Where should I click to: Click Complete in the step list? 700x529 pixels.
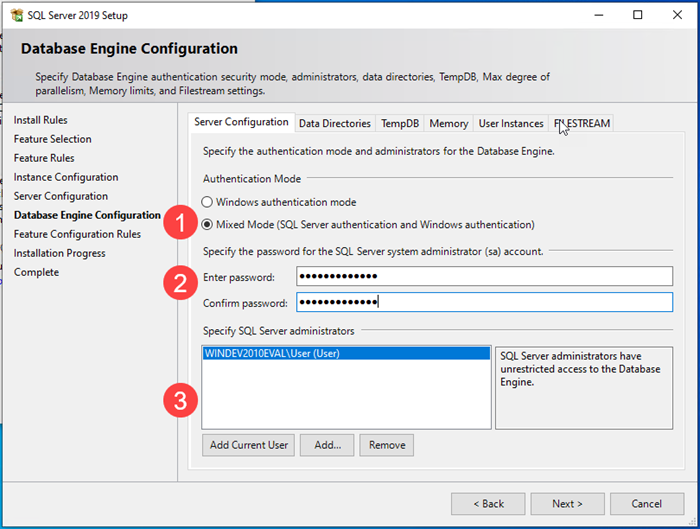pyautogui.click(x=36, y=272)
